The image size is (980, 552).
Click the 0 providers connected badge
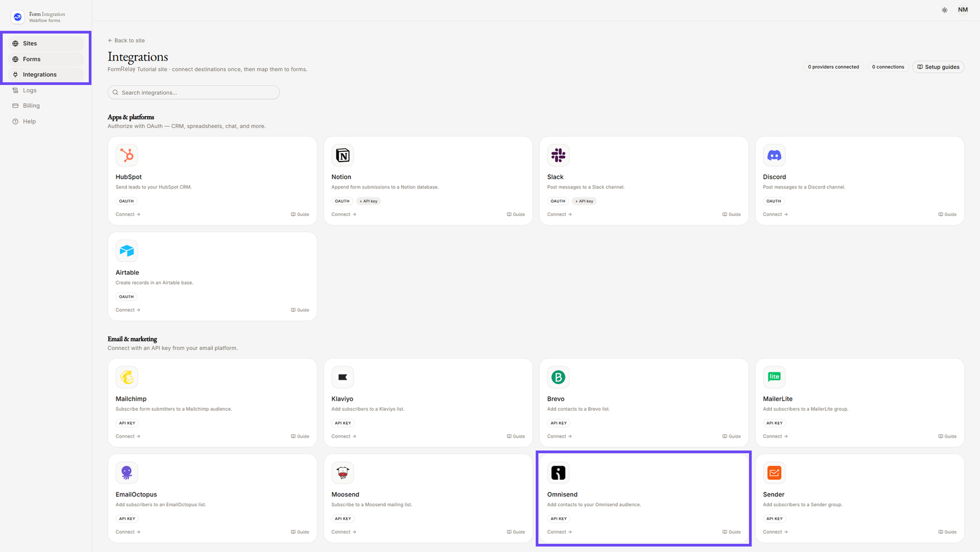pos(833,67)
